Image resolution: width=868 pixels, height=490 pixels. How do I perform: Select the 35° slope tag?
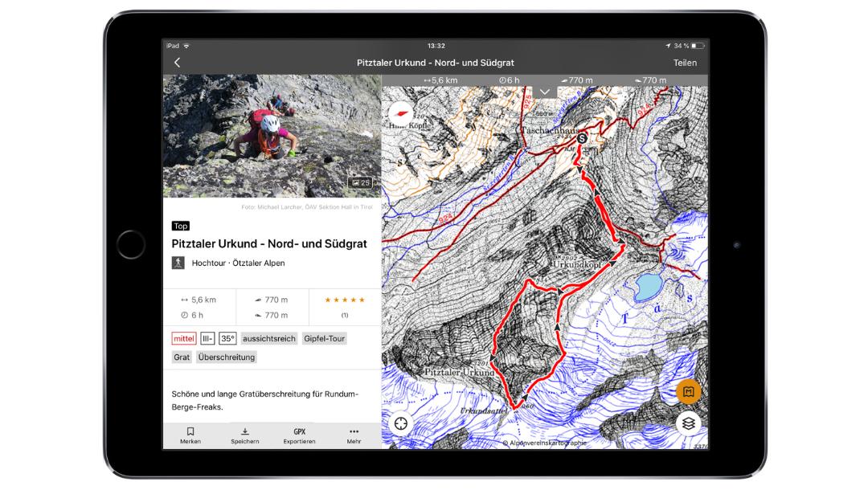(x=227, y=338)
